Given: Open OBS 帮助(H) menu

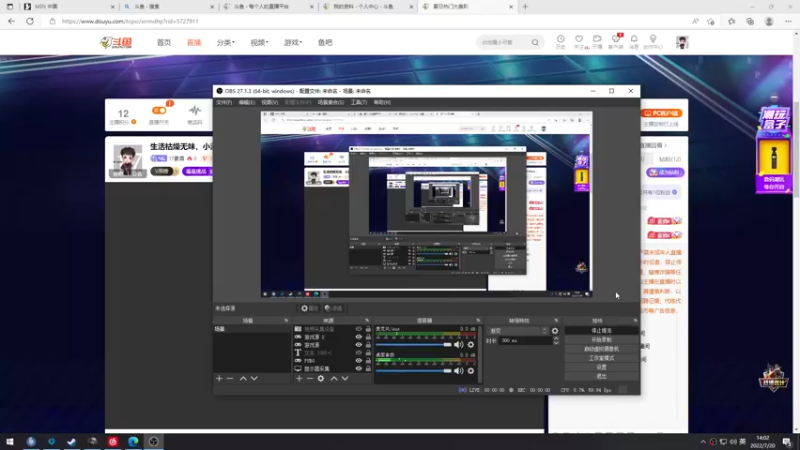Looking at the screenshot, I should pos(382,103).
